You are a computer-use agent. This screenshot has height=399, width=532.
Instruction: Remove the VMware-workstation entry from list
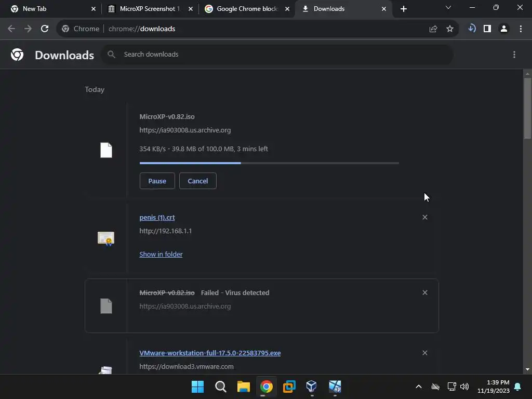425,353
